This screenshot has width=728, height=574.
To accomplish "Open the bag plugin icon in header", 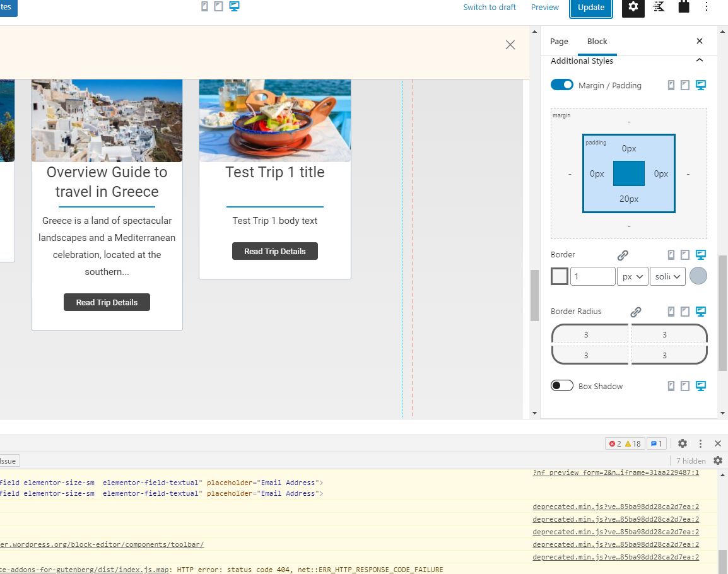I will pyautogui.click(x=684, y=6).
